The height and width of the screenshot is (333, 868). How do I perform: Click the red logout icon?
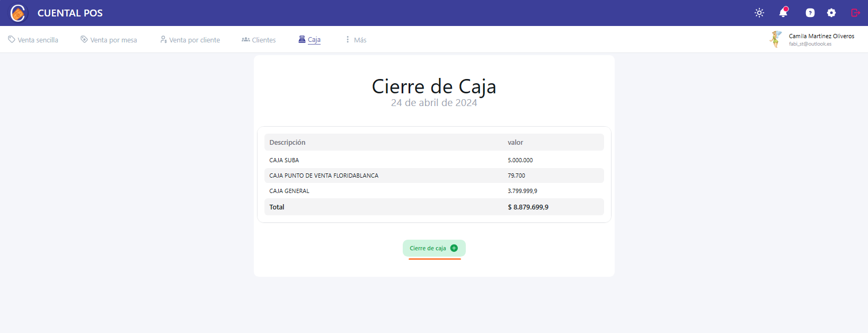[855, 13]
